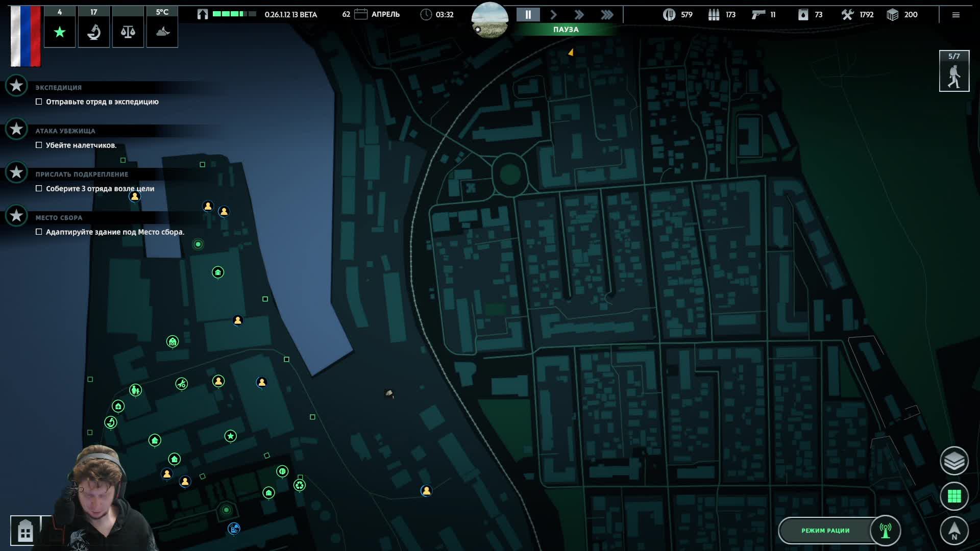This screenshot has height=551, width=980.
Task: Check 'Адаптируйте здание под Место сбора' box
Action: click(39, 232)
